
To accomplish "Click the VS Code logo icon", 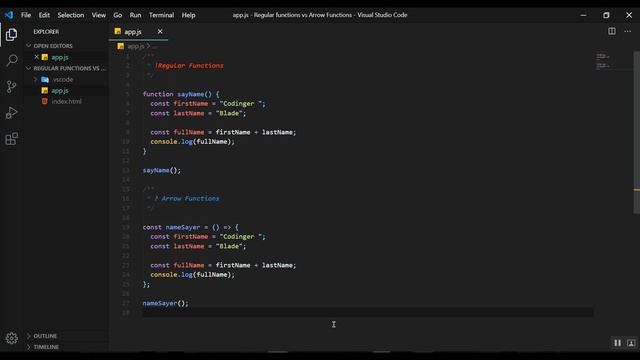I will [9, 15].
